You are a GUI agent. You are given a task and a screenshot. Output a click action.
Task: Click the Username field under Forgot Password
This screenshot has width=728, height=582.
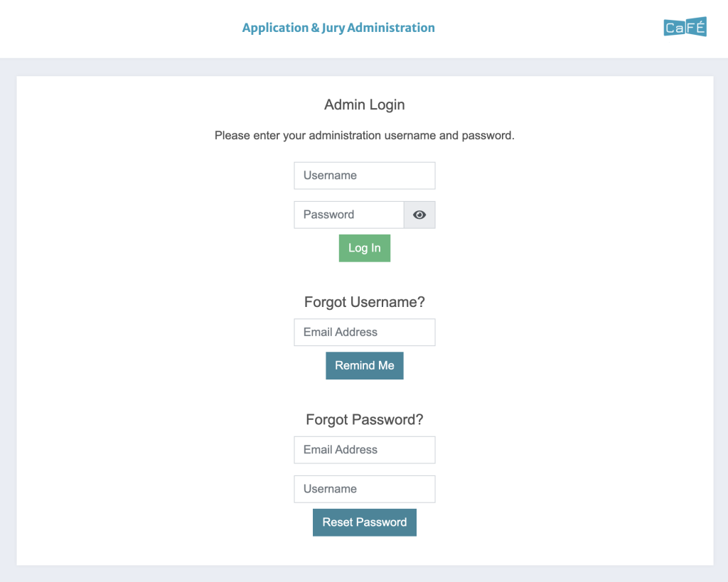[364, 489]
